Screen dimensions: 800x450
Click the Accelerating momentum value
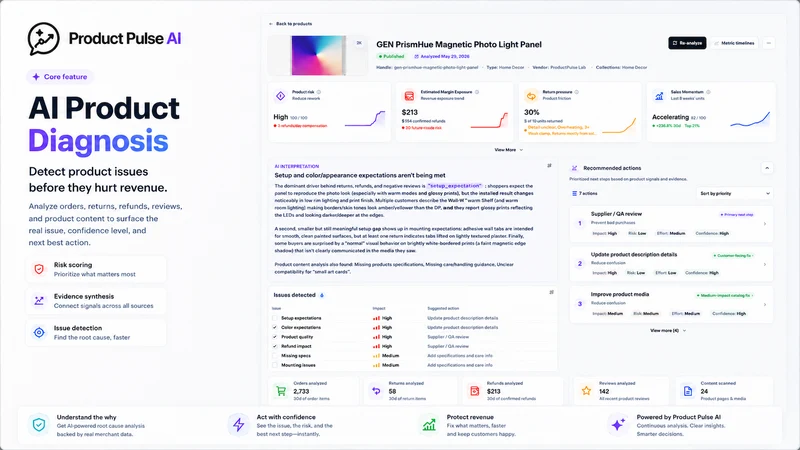[670, 117]
